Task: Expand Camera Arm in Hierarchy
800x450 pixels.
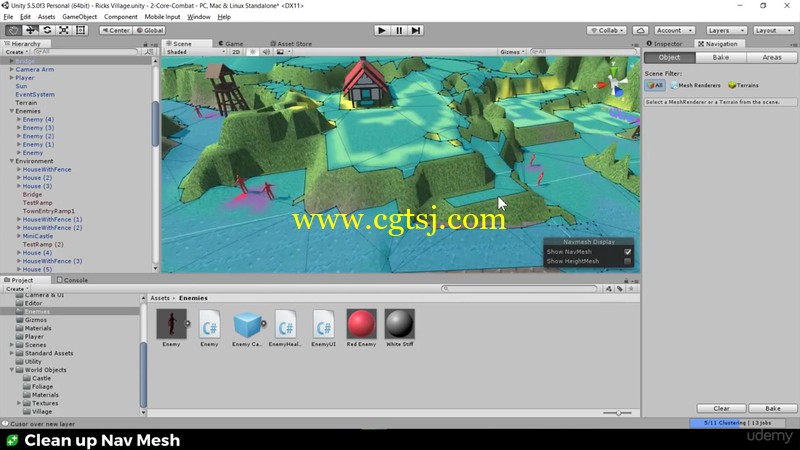Action: tap(12, 69)
